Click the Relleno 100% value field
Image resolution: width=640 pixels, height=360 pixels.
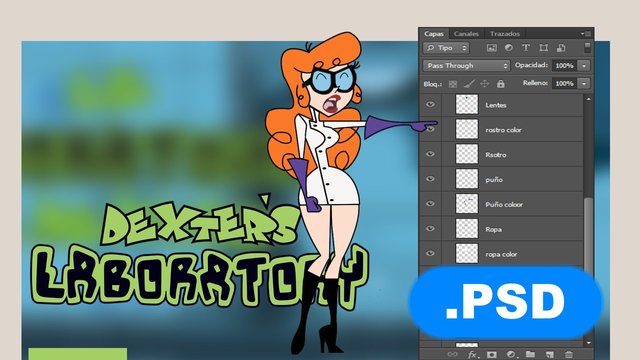[x=564, y=83]
